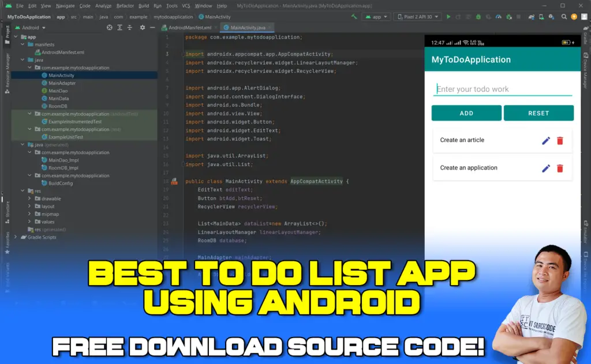Open the Resource Manager side tab
The image size is (591, 364).
[x=7, y=73]
